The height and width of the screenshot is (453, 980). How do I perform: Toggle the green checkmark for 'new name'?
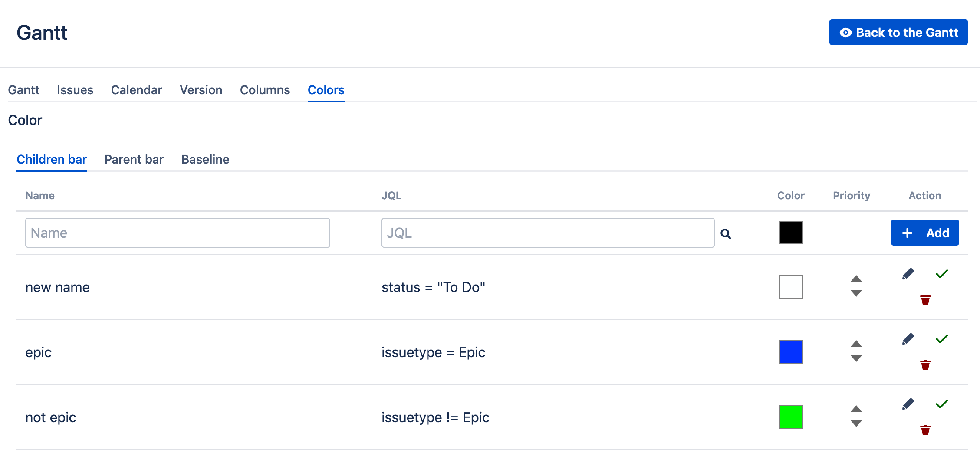[x=942, y=274]
